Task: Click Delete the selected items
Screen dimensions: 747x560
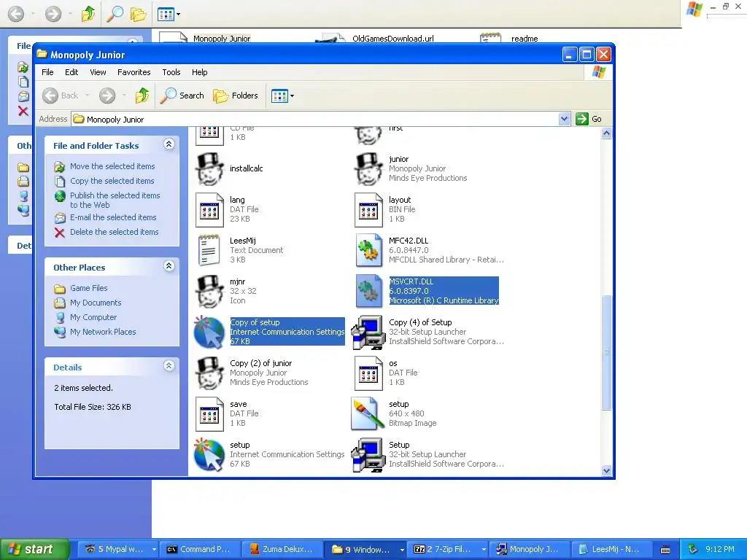Action: (x=114, y=232)
